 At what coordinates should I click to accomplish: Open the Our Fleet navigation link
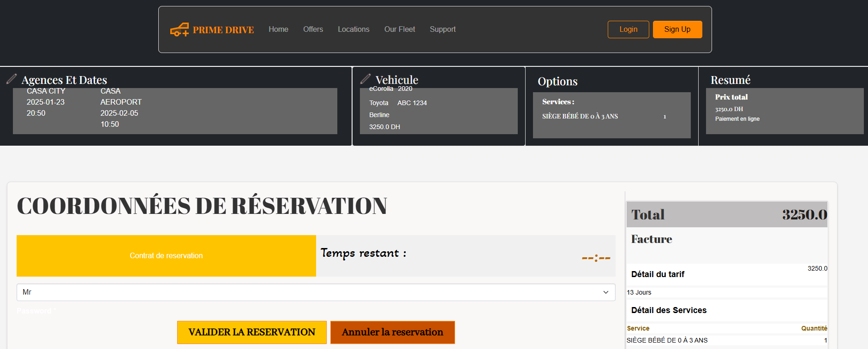[x=400, y=30]
